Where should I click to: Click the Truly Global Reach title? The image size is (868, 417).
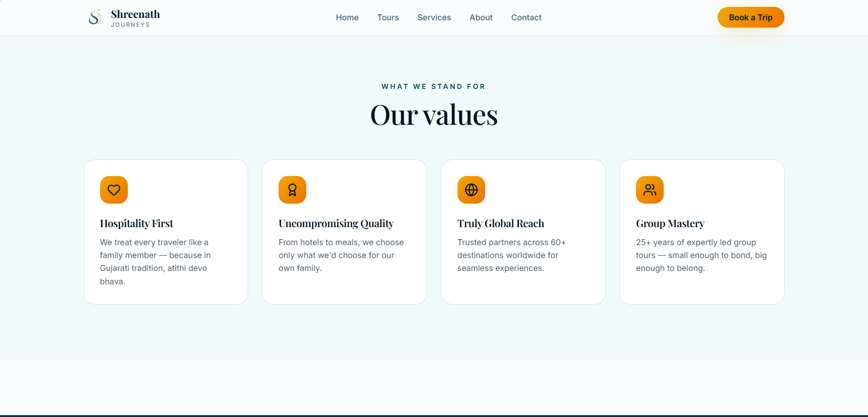coord(501,223)
